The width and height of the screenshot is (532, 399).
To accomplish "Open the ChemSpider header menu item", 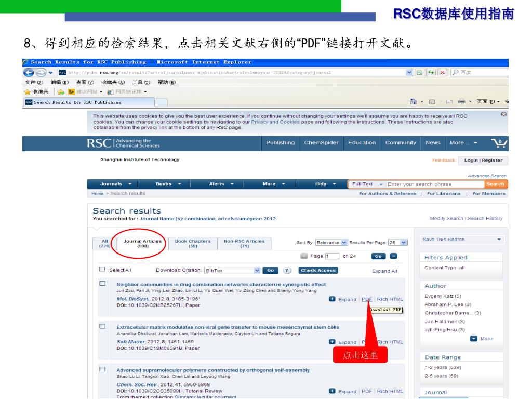I will point(321,143).
